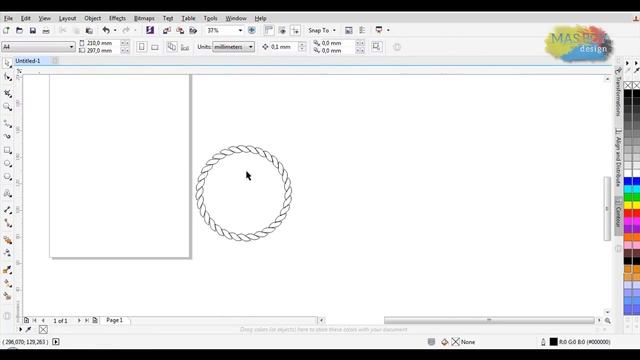Select the Ellipse tool

coord(7,164)
